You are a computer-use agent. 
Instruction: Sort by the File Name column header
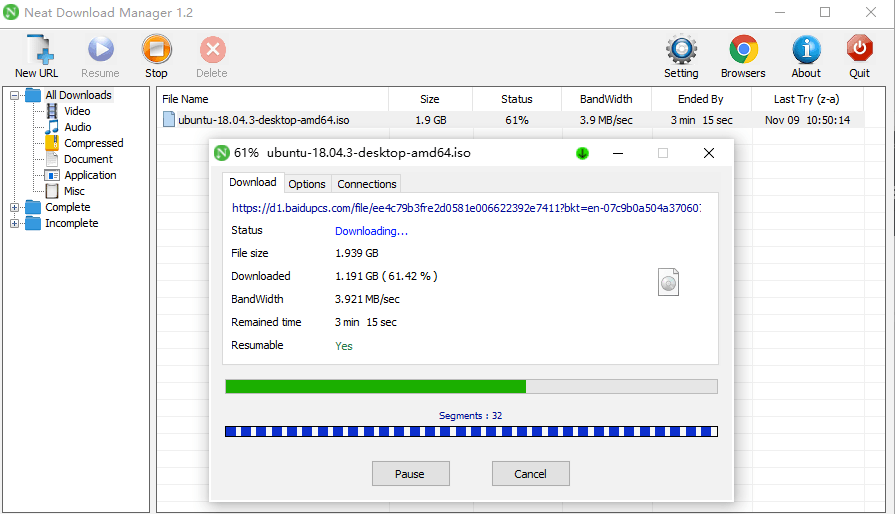pyautogui.click(x=273, y=99)
